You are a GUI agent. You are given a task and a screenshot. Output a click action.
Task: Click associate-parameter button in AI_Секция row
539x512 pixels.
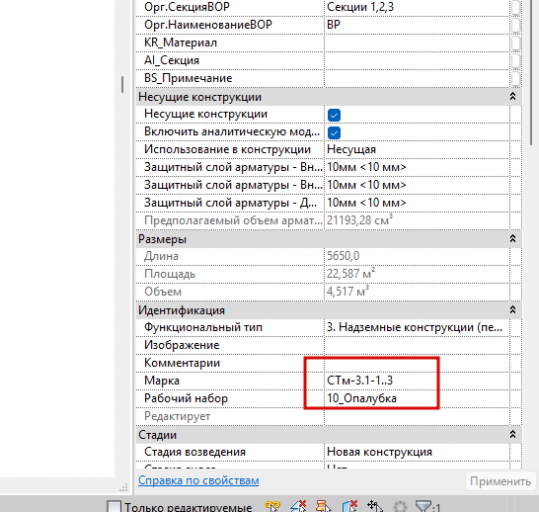(x=515, y=61)
